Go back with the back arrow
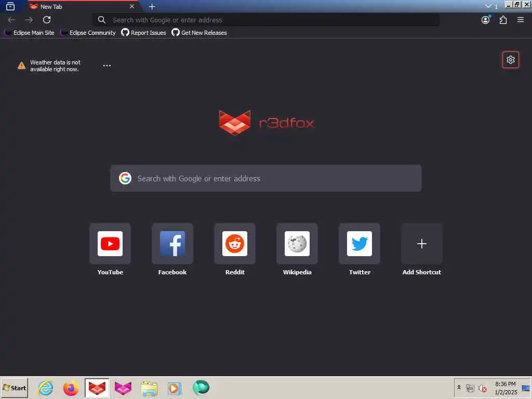Viewport: 532px width, 399px height. (11, 20)
